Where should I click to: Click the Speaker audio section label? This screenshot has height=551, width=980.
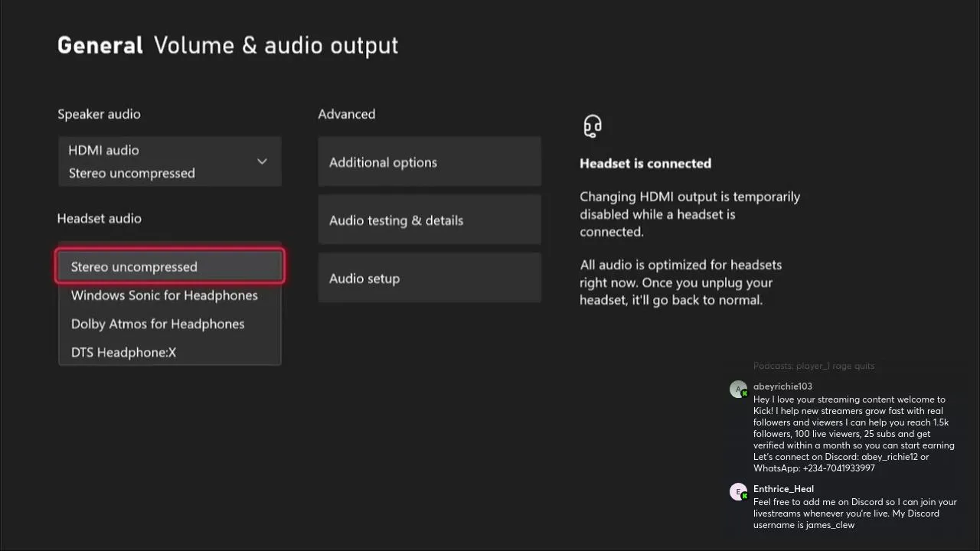click(99, 114)
